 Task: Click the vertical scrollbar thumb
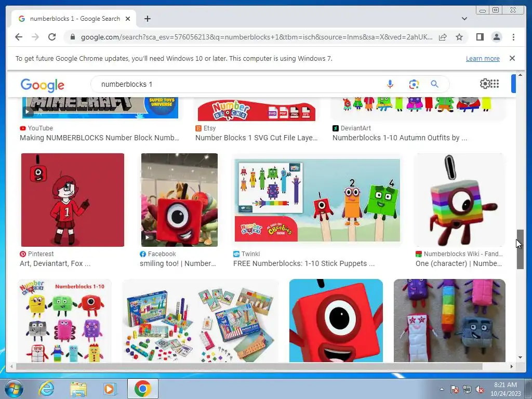click(x=520, y=249)
